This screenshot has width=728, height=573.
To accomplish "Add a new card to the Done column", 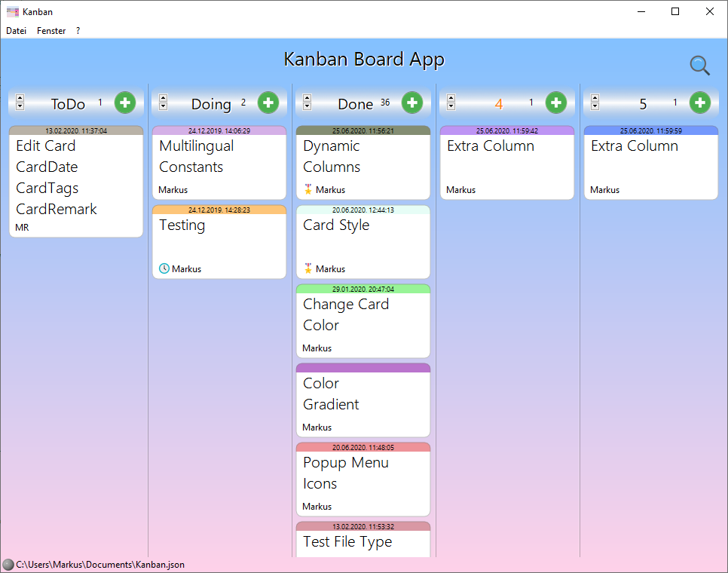I will coord(412,103).
